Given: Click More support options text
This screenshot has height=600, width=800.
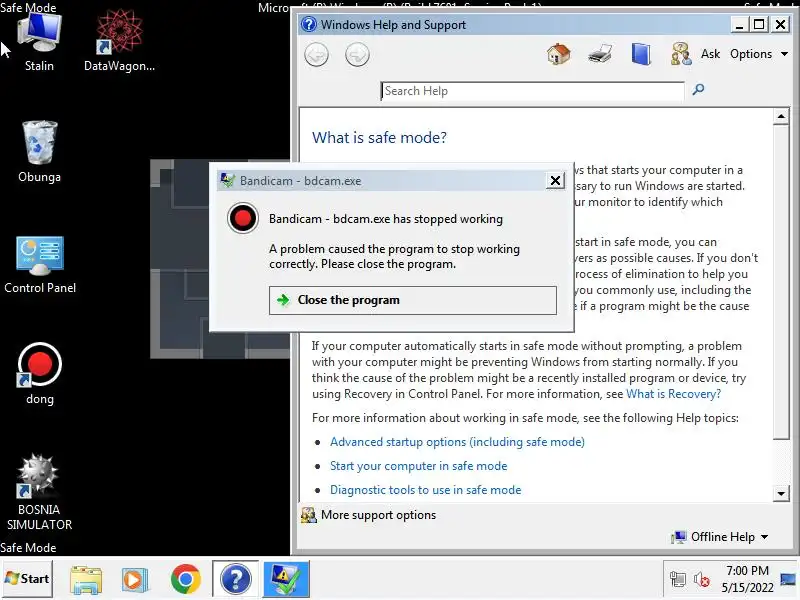Looking at the screenshot, I should (379, 515).
